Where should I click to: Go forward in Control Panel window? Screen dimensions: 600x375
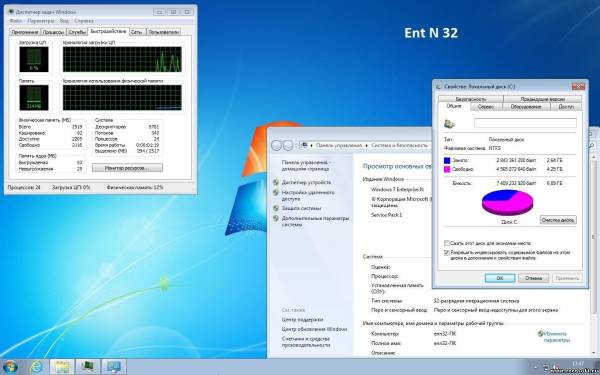[x=288, y=145]
